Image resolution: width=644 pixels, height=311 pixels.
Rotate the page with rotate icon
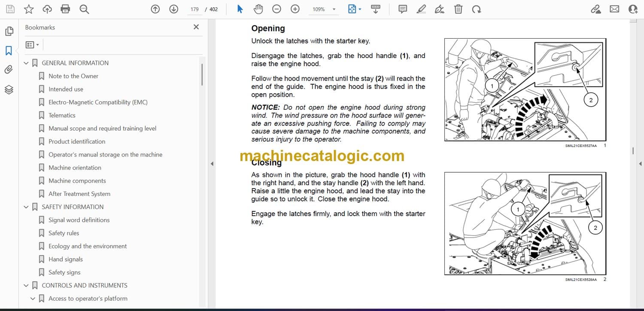(476, 9)
